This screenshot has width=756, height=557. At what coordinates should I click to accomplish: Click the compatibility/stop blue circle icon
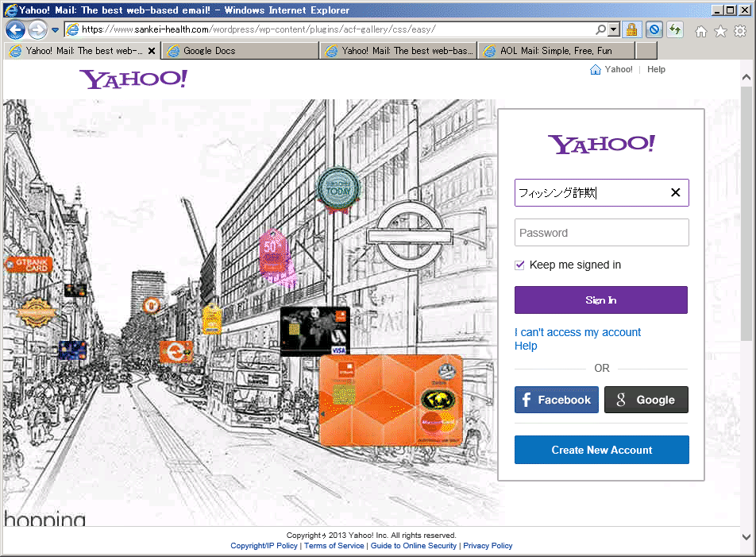(654, 30)
